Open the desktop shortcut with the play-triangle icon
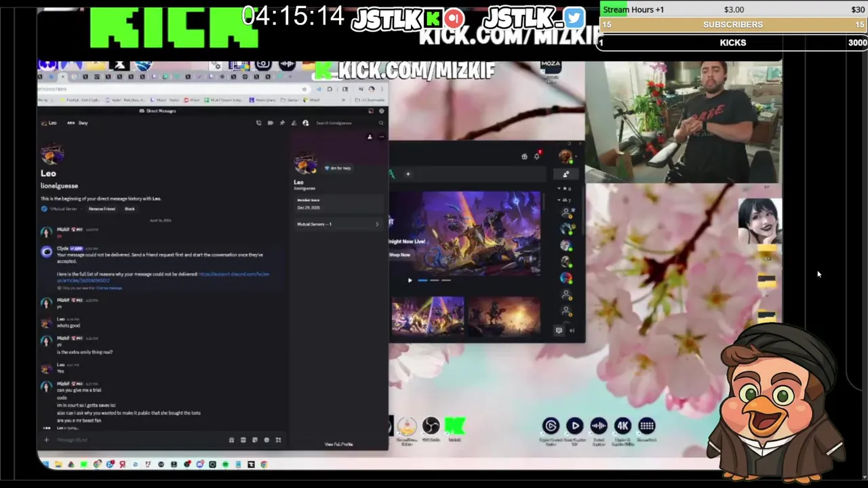 pos(575,426)
